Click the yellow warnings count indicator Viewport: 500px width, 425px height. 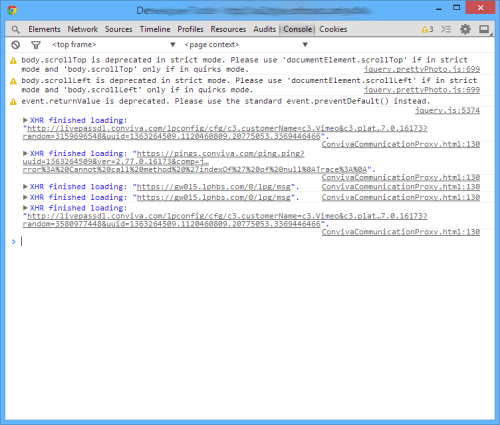coord(427,29)
